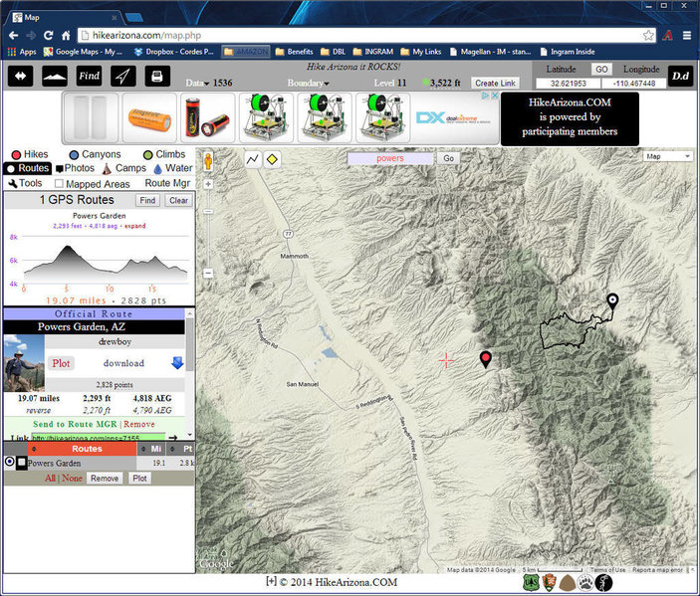
Task: Reload the page in browser
Action: [48, 35]
